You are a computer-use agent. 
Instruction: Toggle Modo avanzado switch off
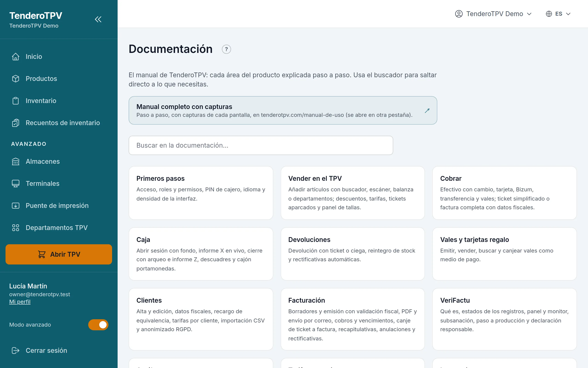pos(98,325)
